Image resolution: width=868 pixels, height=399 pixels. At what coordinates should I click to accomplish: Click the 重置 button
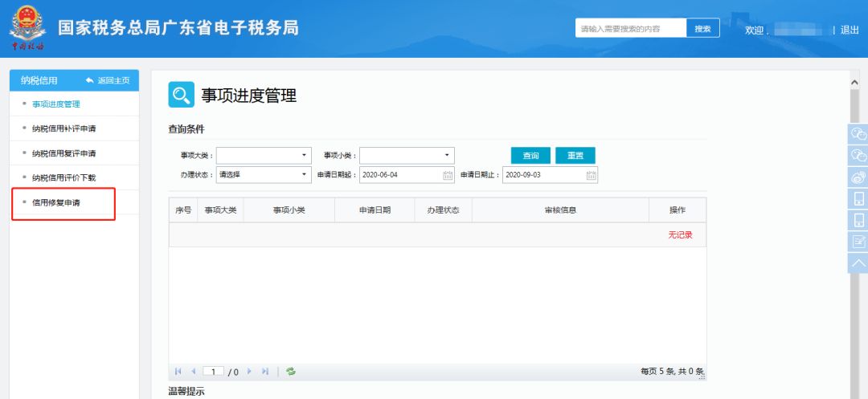[575, 156]
